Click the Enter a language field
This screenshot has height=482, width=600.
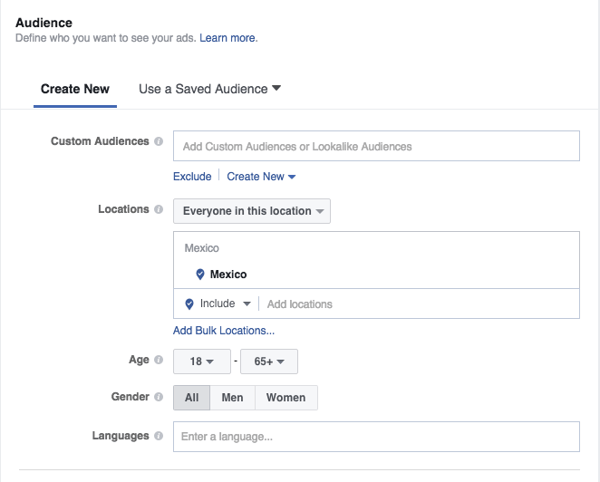coord(377,436)
